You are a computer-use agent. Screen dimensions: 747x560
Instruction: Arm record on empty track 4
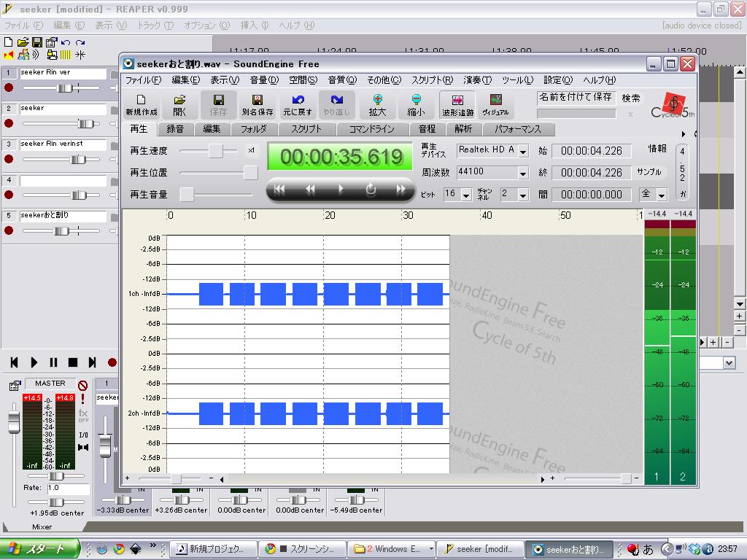click(x=9, y=195)
